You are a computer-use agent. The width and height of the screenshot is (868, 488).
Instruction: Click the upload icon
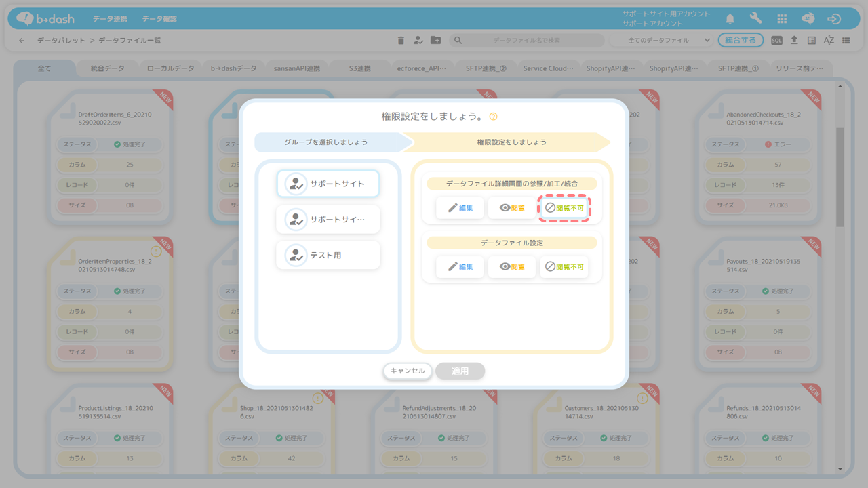[794, 41]
